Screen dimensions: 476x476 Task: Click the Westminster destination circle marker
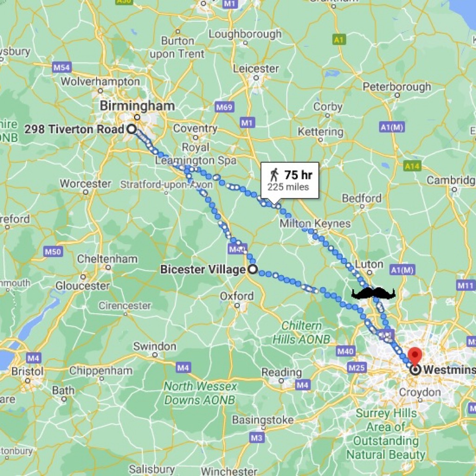coord(415,370)
